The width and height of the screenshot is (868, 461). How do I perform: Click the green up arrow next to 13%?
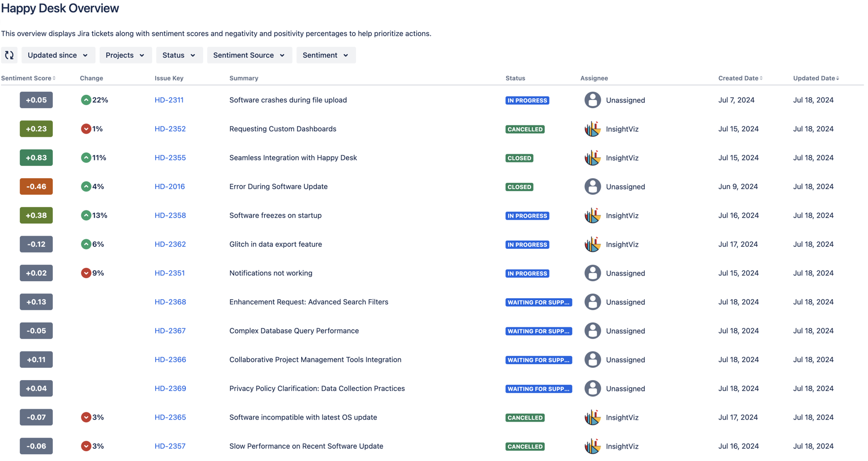click(x=86, y=216)
